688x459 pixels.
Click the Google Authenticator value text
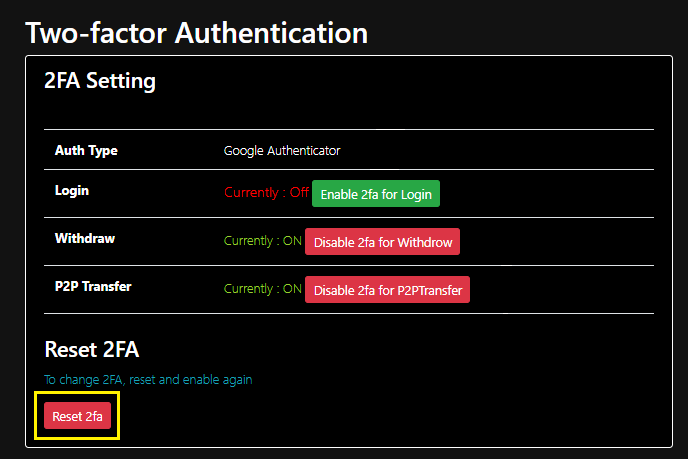click(x=282, y=151)
